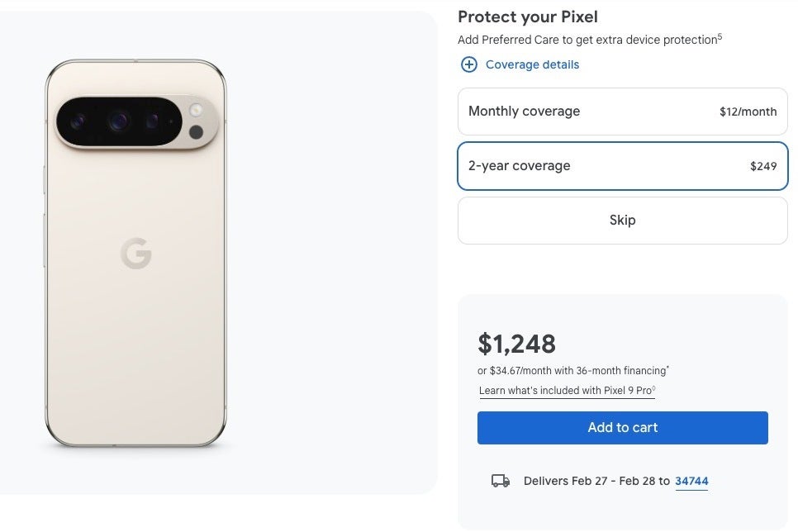Click the $12/month price label
The width and height of the screenshot is (798, 532).
pos(748,112)
